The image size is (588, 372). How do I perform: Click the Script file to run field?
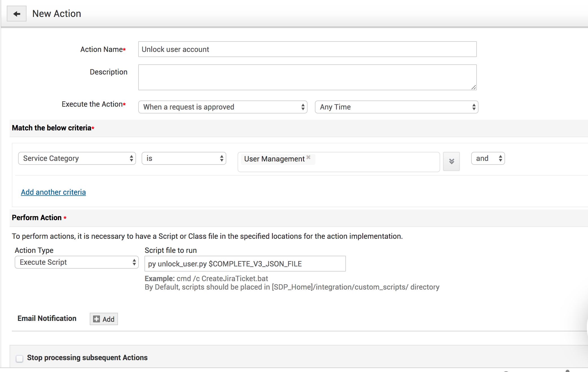coord(245,264)
